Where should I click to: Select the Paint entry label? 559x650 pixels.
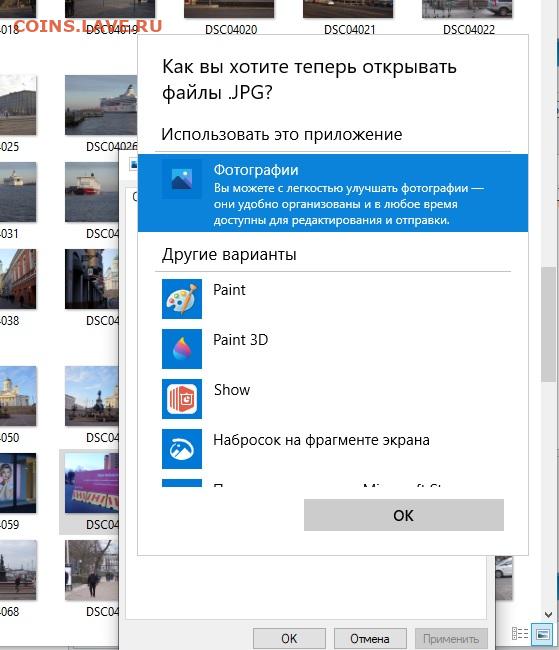229,290
